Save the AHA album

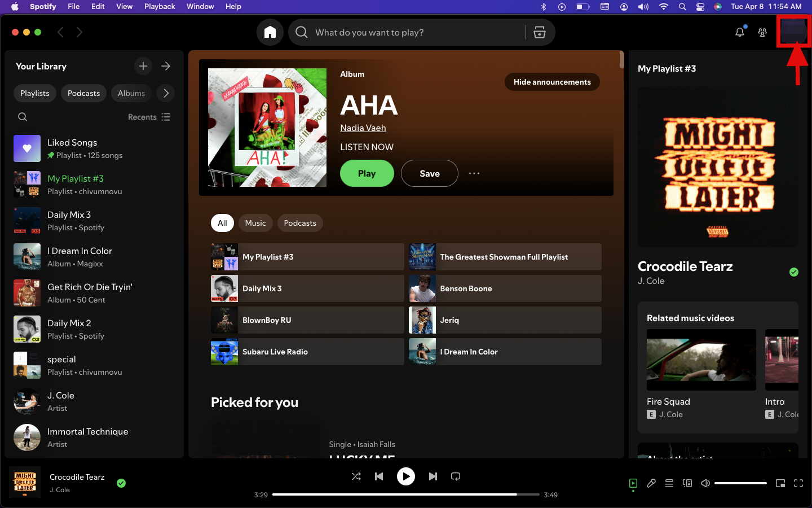[430, 173]
